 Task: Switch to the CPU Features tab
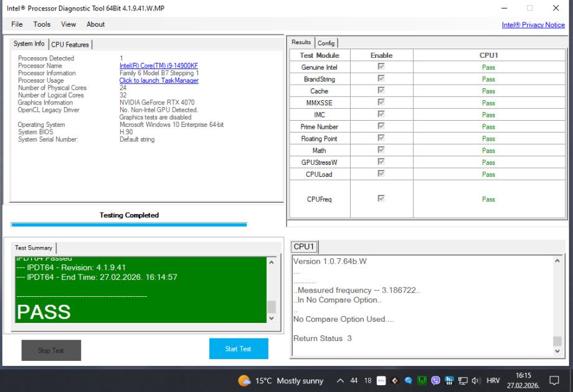(71, 44)
